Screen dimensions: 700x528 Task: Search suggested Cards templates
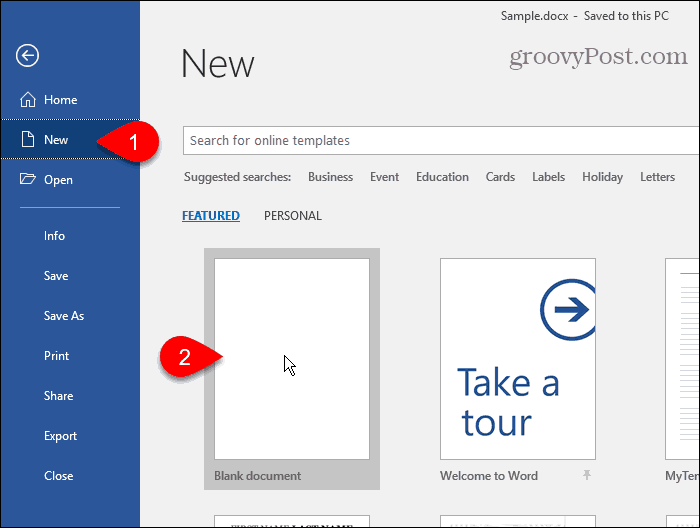[500, 177]
